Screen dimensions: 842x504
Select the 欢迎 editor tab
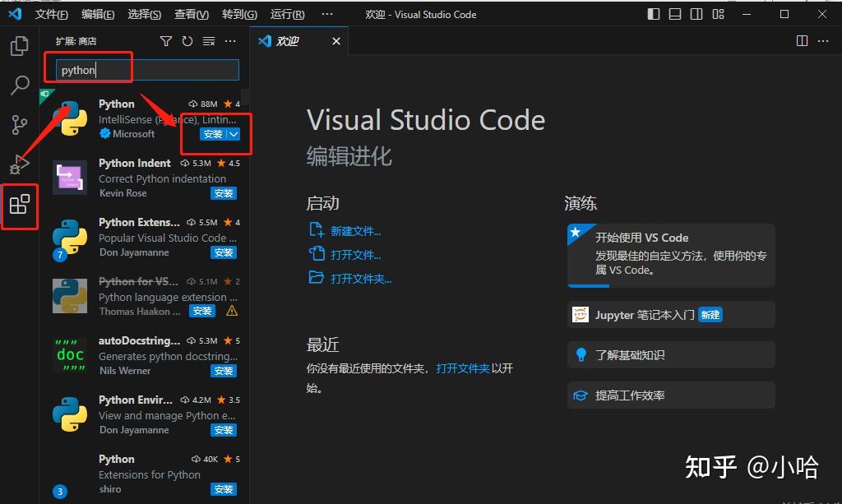click(299, 41)
